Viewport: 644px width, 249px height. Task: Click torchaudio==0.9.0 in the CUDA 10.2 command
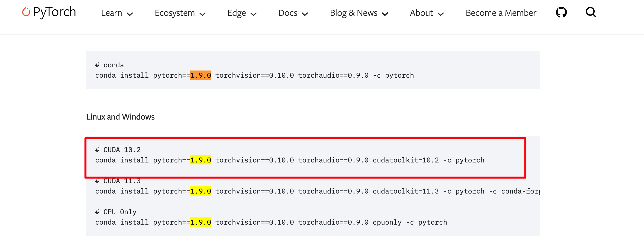[x=333, y=160]
